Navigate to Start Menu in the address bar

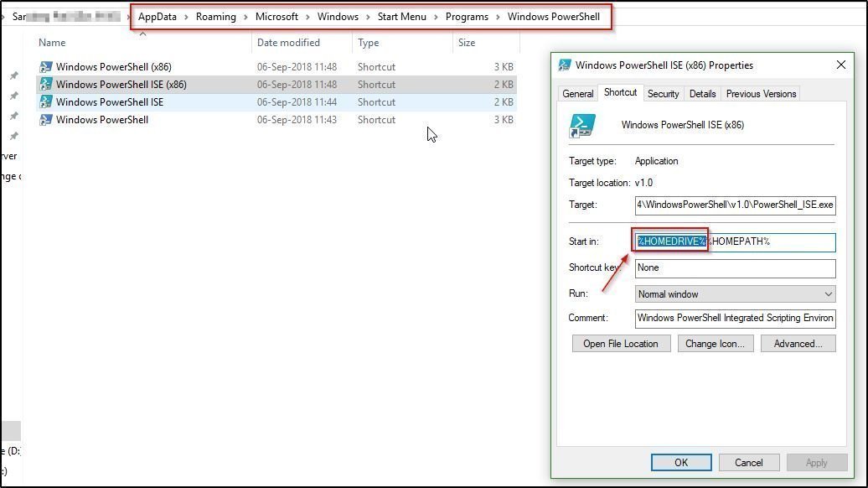pos(402,17)
